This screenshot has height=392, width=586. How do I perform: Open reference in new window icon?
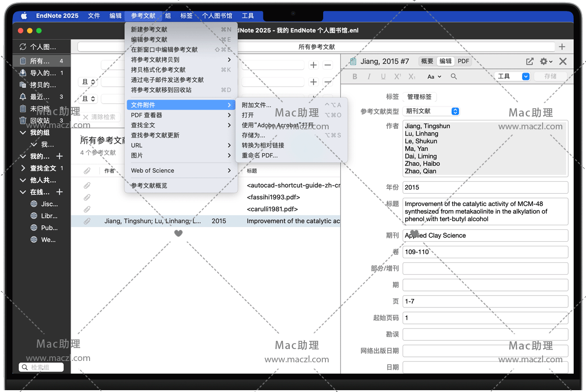[529, 61]
